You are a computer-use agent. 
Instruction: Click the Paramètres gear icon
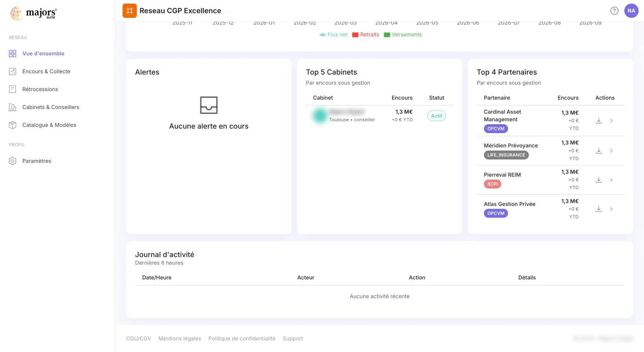[13, 161]
